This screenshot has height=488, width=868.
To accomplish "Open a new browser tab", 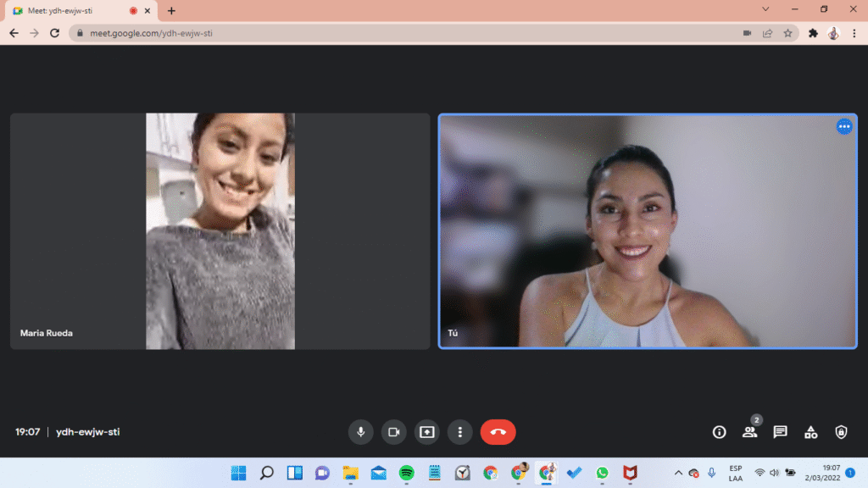I will [171, 11].
